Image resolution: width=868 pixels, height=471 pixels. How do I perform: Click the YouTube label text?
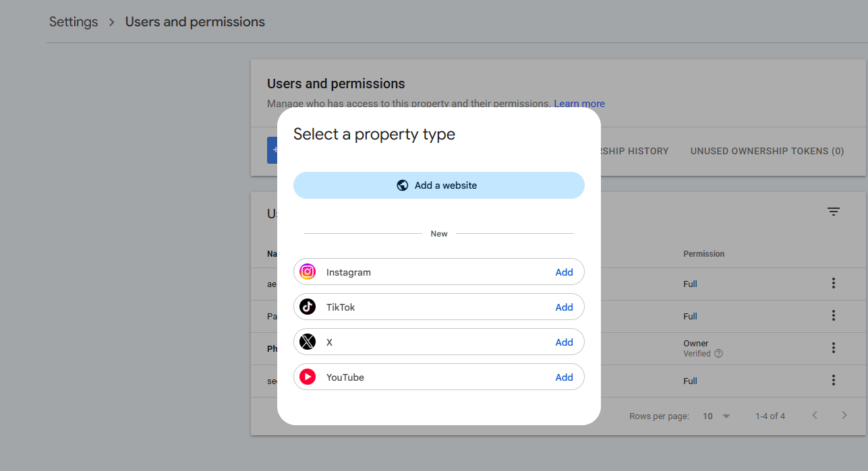pos(345,377)
